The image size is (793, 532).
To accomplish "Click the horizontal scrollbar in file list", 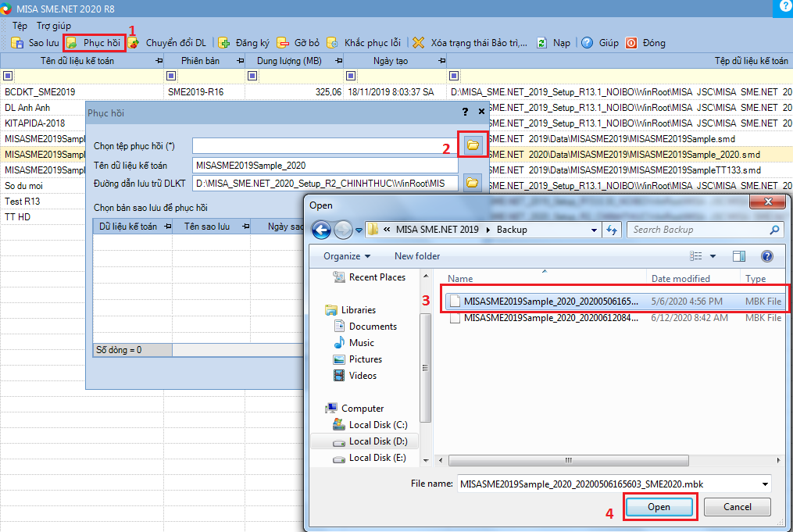I will pos(569,460).
